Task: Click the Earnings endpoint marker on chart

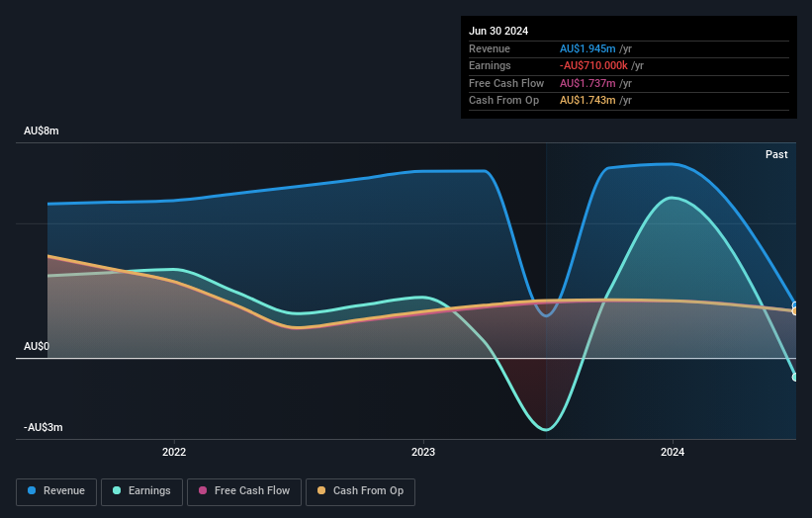Action: (795, 378)
